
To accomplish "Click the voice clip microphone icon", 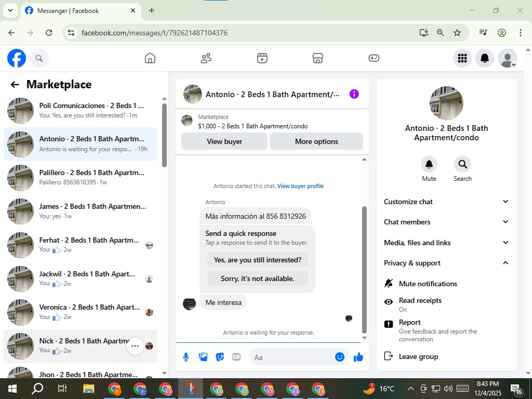I will (186, 357).
